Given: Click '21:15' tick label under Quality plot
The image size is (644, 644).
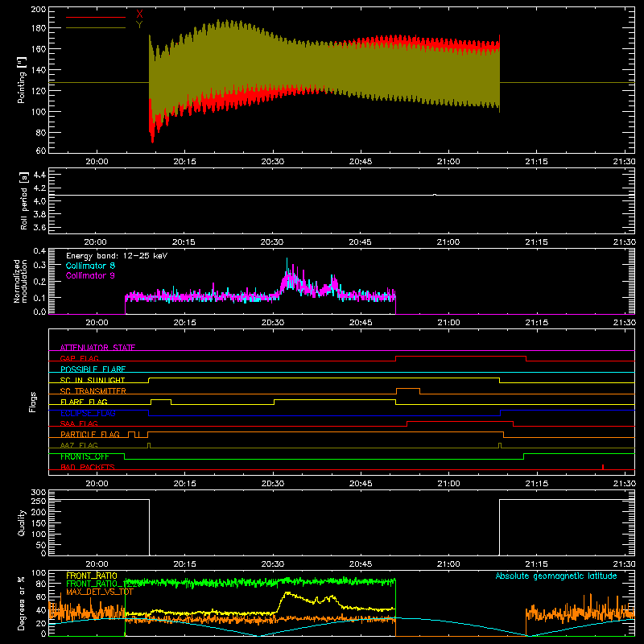Looking at the screenshot, I should coord(536,564).
